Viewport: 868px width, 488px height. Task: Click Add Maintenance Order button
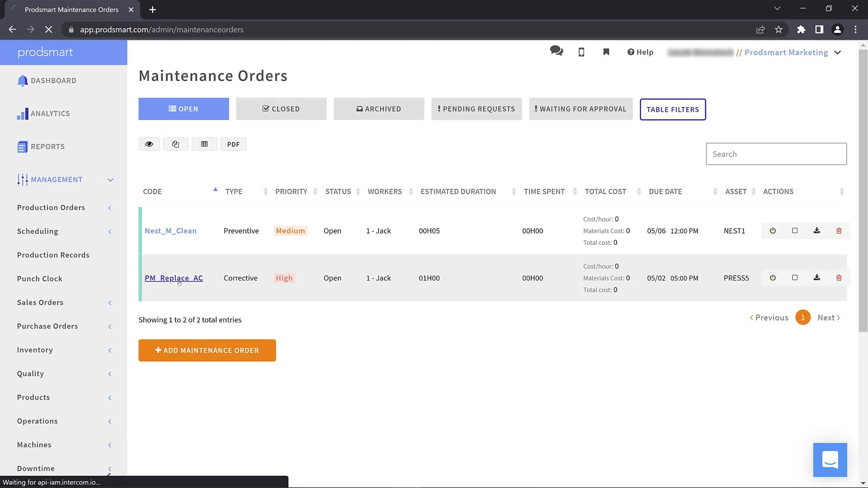click(207, 351)
